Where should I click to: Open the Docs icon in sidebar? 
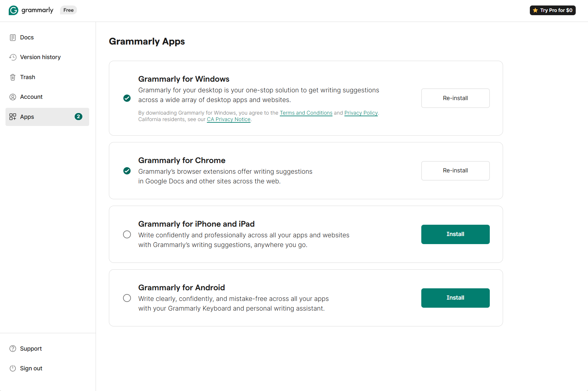[x=13, y=37]
